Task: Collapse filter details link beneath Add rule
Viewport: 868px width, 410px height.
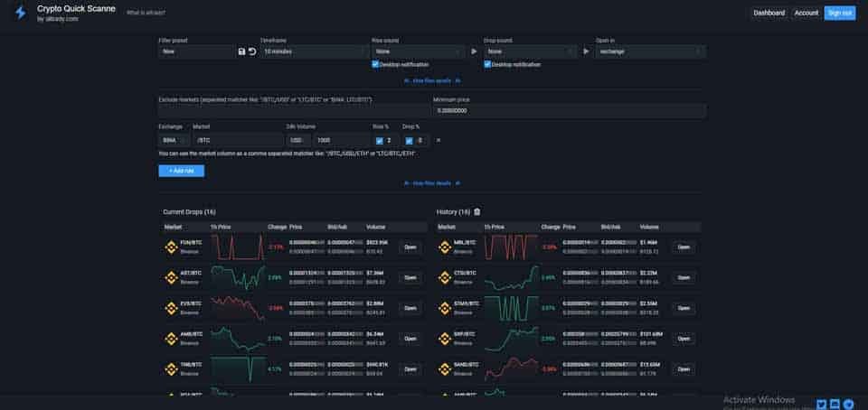Action: [432, 183]
